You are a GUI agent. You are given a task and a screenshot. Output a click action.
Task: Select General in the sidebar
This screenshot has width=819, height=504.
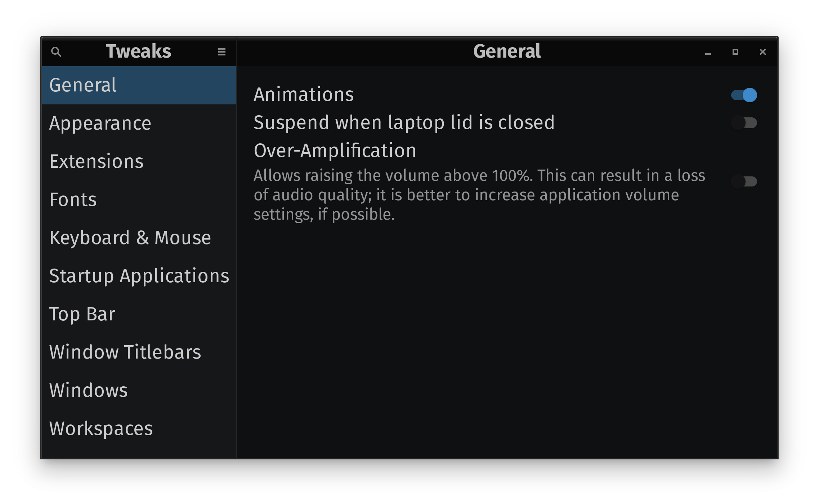139,85
